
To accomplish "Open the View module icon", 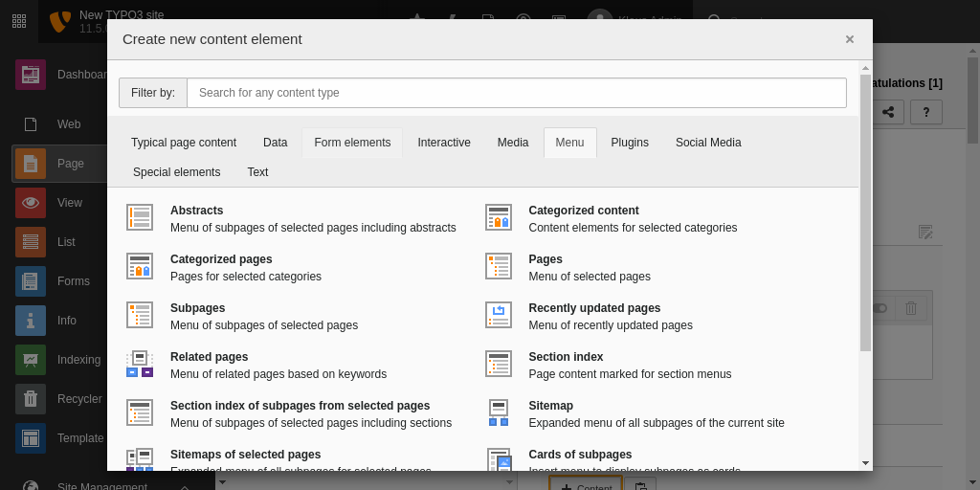I will (x=31, y=203).
